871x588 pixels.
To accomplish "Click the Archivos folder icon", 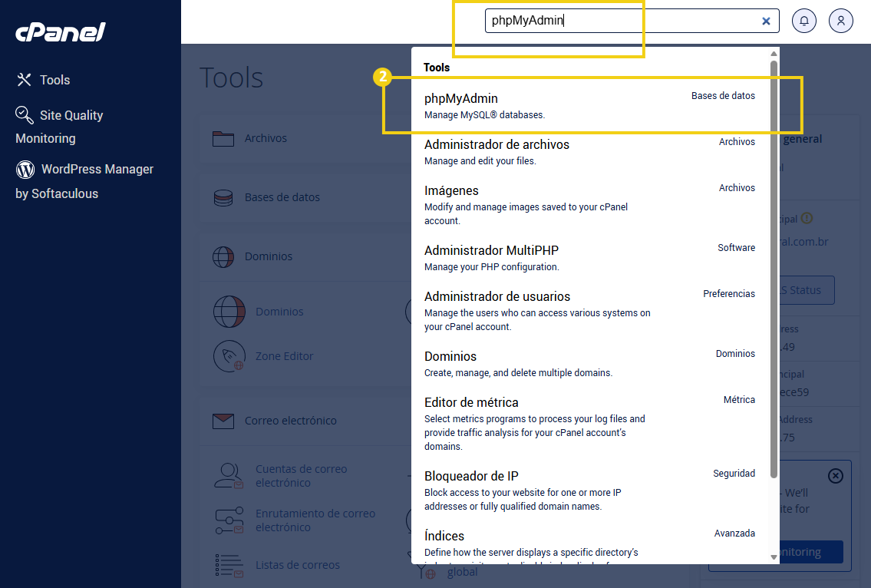I will pos(223,138).
